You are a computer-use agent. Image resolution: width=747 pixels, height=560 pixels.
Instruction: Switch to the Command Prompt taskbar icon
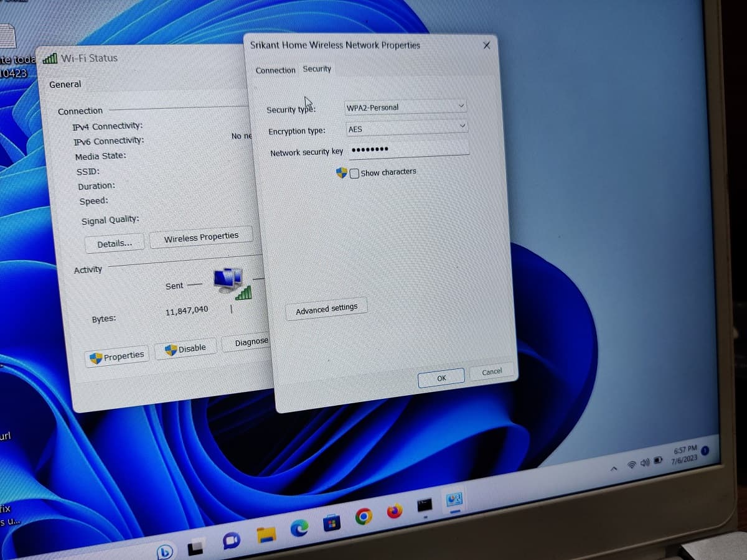(x=425, y=505)
